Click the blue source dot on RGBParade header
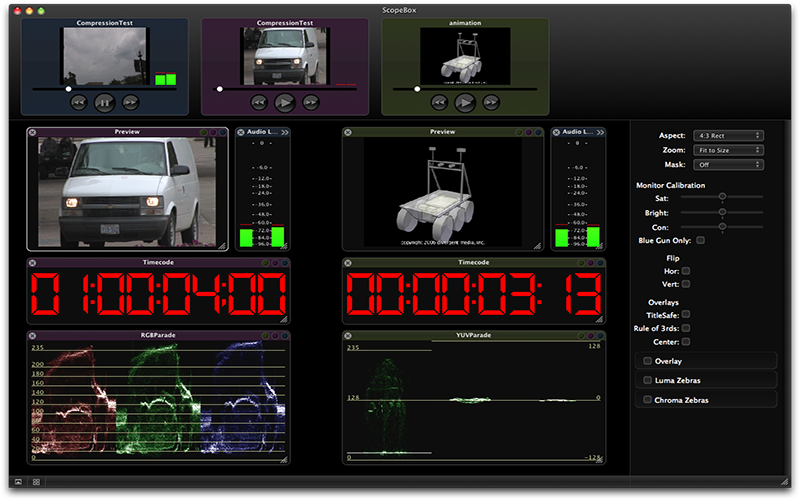The width and height of the screenshot is (800, 500). (285, 336)
